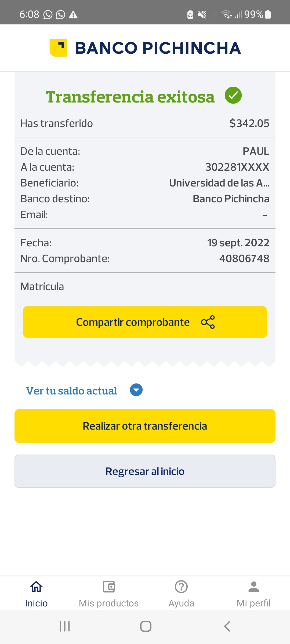This screenshot has height=644, width=290.
Task: Tap the Banco Pichincha yellow logo
Action: click(59, 48)
